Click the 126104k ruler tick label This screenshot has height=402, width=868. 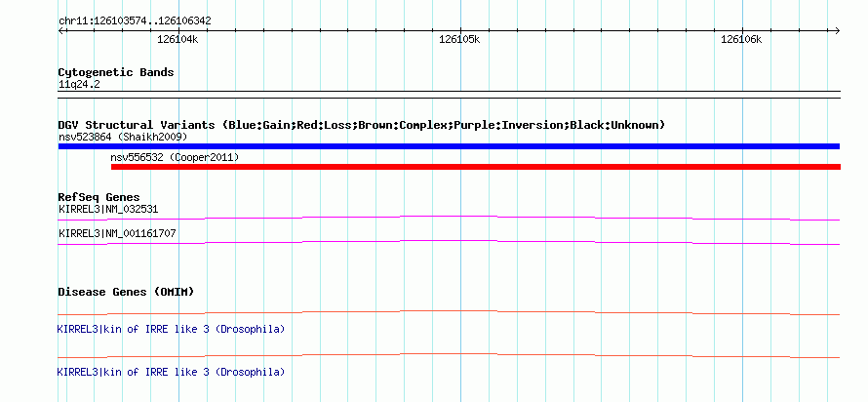pyautogui.click(x=178, y=39)
